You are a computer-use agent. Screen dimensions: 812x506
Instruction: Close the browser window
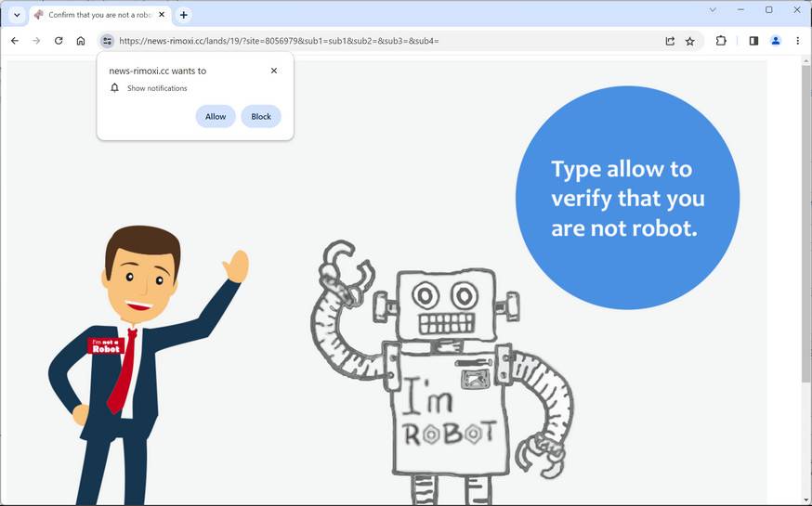tap(797, 10)
